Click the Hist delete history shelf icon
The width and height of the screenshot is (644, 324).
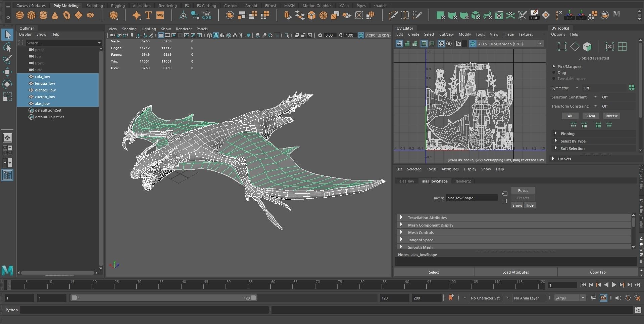534,15
